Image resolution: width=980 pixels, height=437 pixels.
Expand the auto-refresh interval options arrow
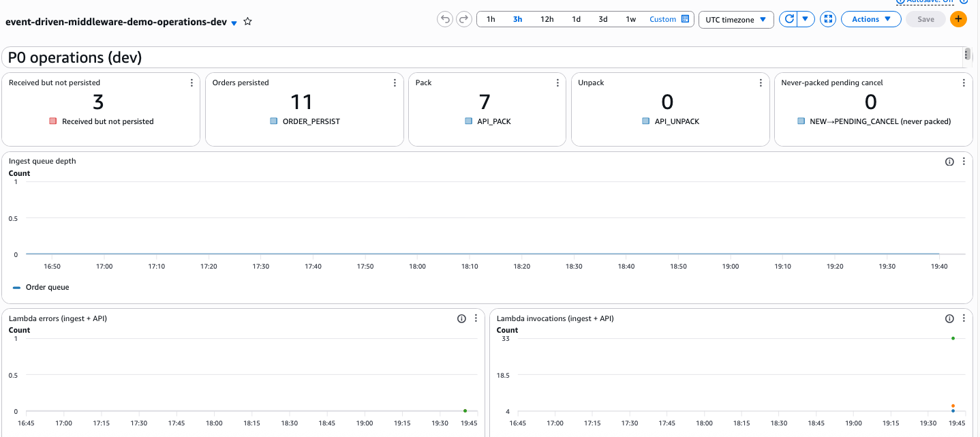click(x=806, y=19)
